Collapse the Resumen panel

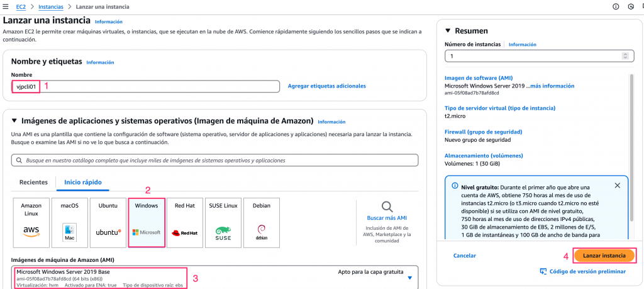tap(448, 31)
